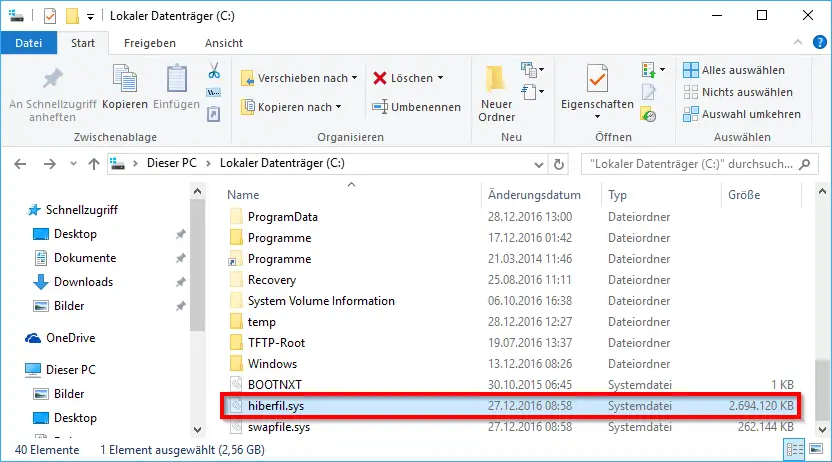Click 'Auswahl umkehren'
This screenshot has height=462, width=832.
coord(742,114)
